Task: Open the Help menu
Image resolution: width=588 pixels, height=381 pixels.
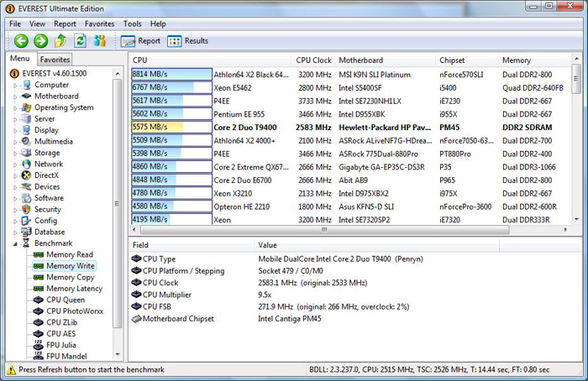Action: point(158,24)
